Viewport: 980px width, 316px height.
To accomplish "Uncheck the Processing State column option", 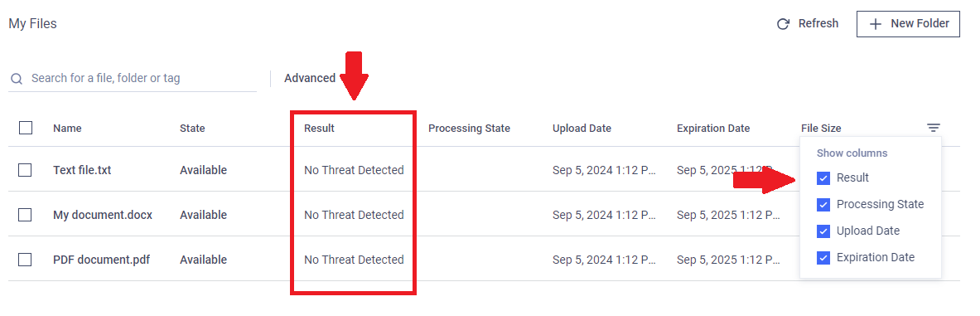I will (823, 205).
